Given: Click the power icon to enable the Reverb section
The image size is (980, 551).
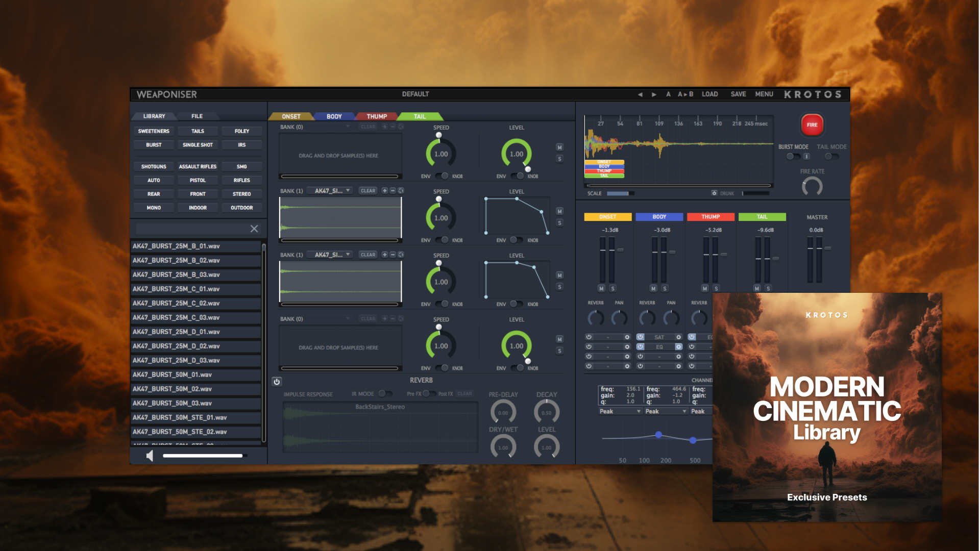Looking at the screenshot, I should (276, 381).
